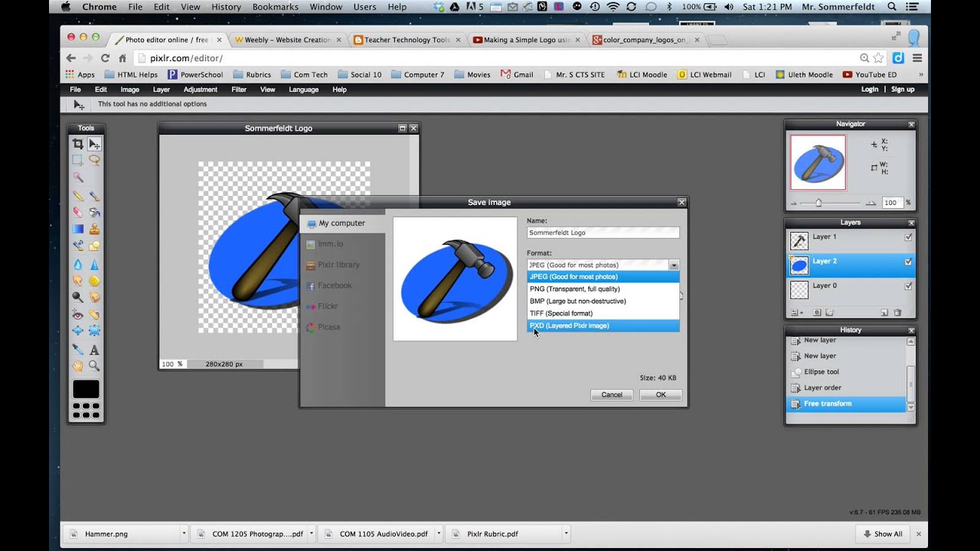
Task: Select the Clone Stamp tool
Action: tap(94, 228)
